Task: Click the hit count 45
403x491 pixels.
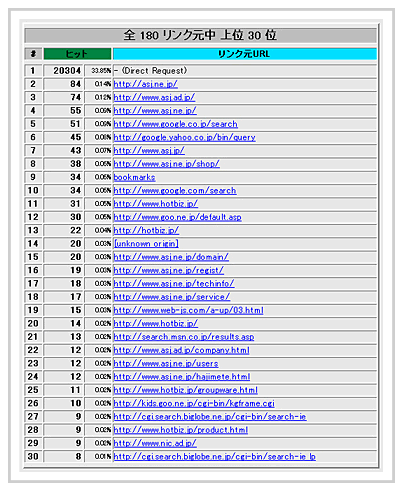Action: point(76,137)
